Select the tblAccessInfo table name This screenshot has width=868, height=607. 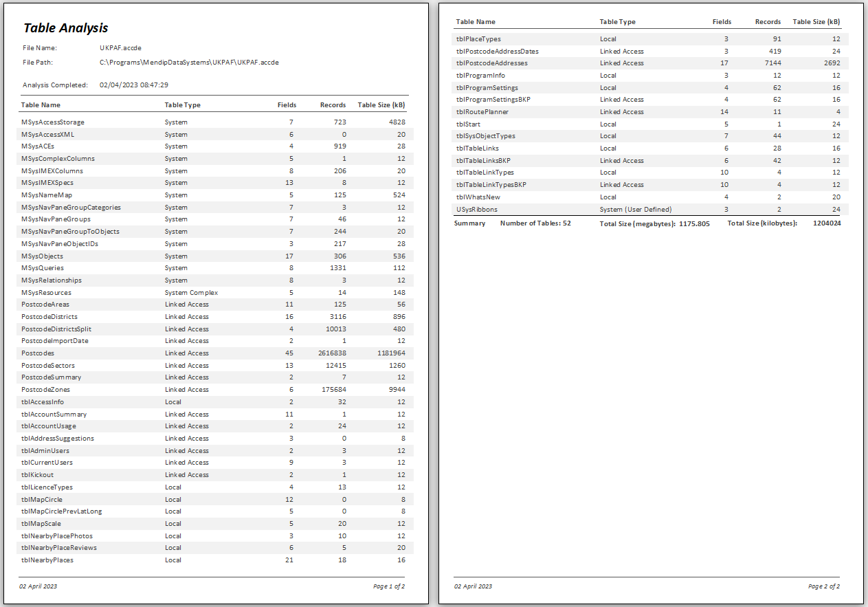coord(43,402)
